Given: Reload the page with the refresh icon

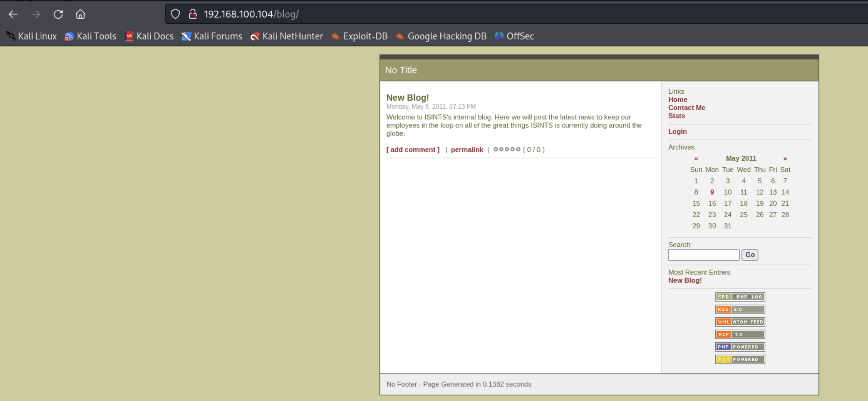Looking at the screenshot, I should [x=58, y=14].
